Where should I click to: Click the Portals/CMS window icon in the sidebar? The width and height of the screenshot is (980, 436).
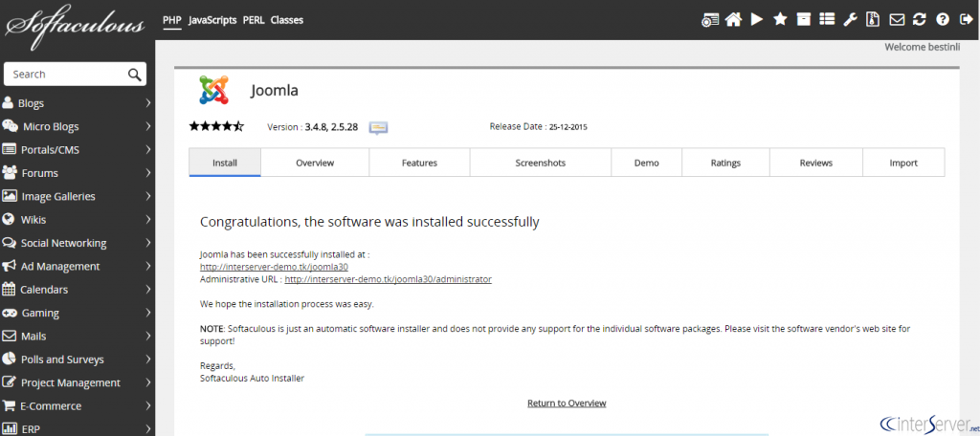pos(9,149)
